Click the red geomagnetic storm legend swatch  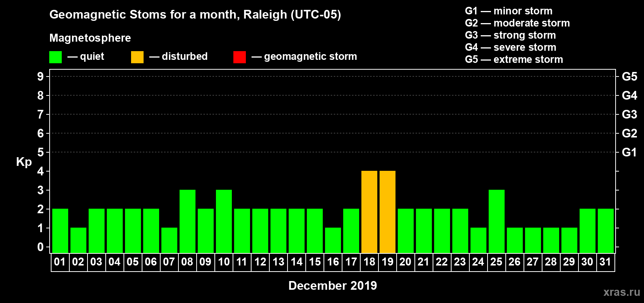(x=239, y=57)
